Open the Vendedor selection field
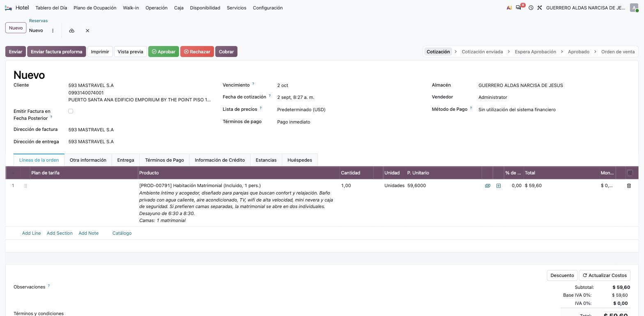Screen dimensions: 644x316 click(554, 97)
